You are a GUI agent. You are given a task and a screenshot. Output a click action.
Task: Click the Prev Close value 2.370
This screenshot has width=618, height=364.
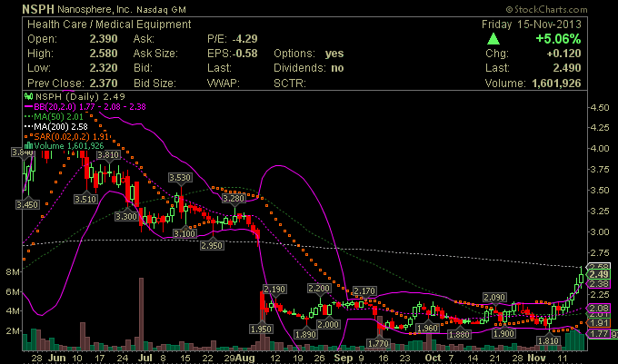[104, 83]
